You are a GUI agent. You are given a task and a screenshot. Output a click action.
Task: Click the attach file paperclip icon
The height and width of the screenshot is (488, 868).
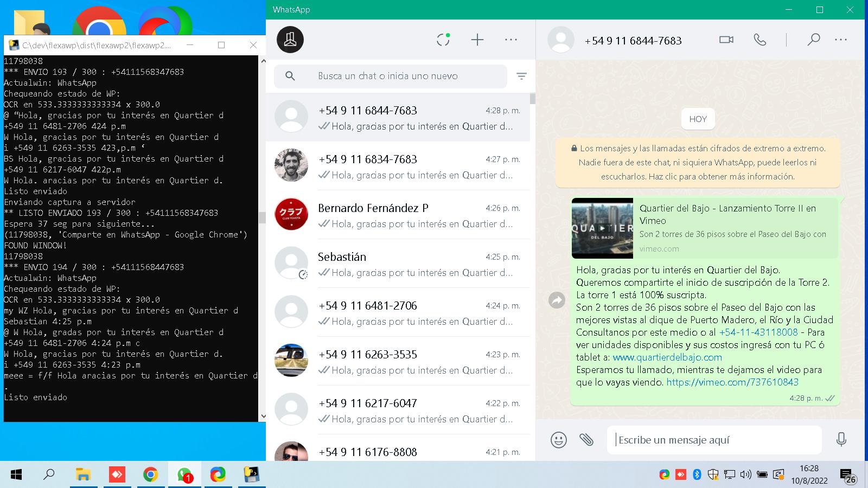click(x=586, y=440)
